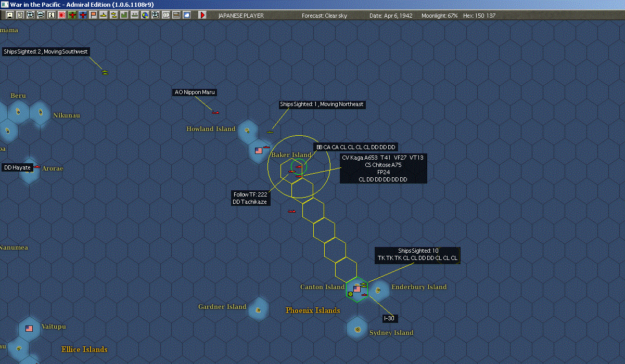This screenshot has height=364, width=625.
Task: Click the Howland Island base hex
Action: (248, 131)
